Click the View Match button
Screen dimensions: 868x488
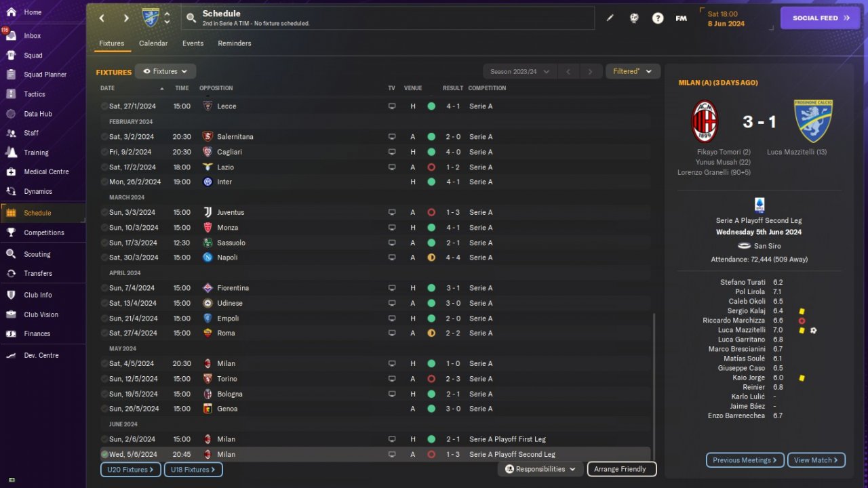click(816, 460)
